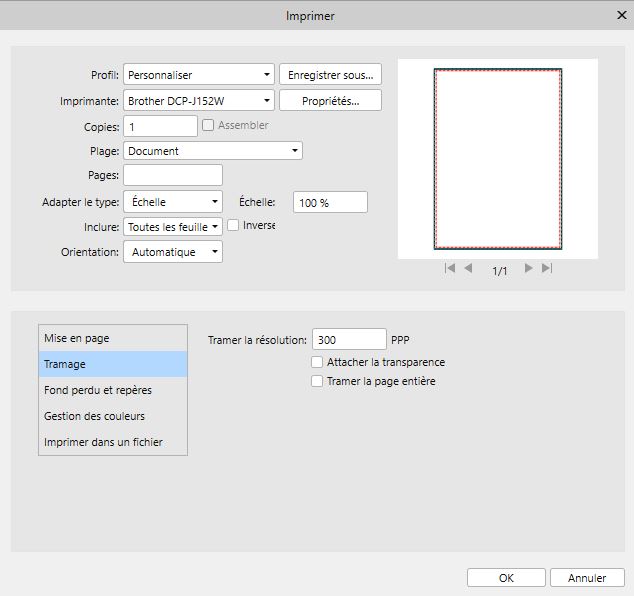Open the Orientation dropdown
Viewport: 634px width, 596px height.
click(173, 252)
